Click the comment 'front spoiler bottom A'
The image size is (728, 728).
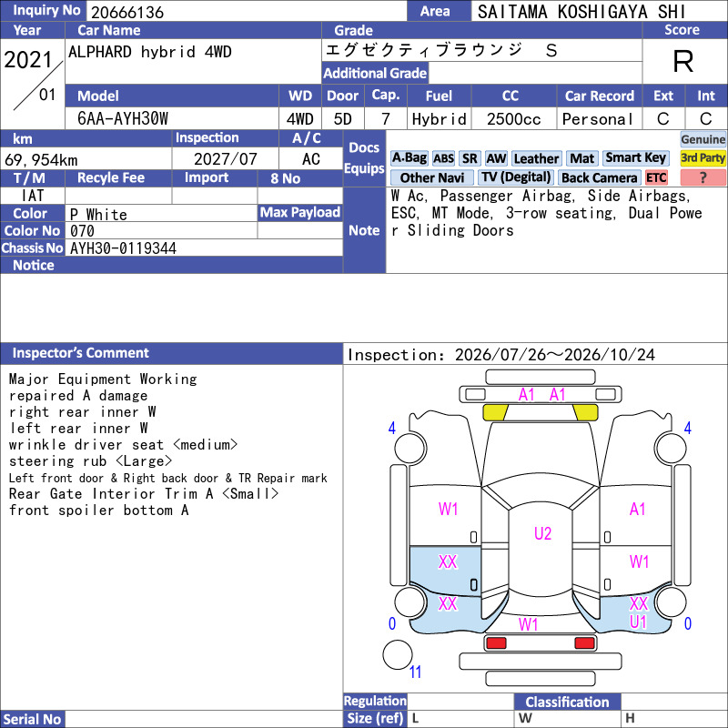[98, 511]
